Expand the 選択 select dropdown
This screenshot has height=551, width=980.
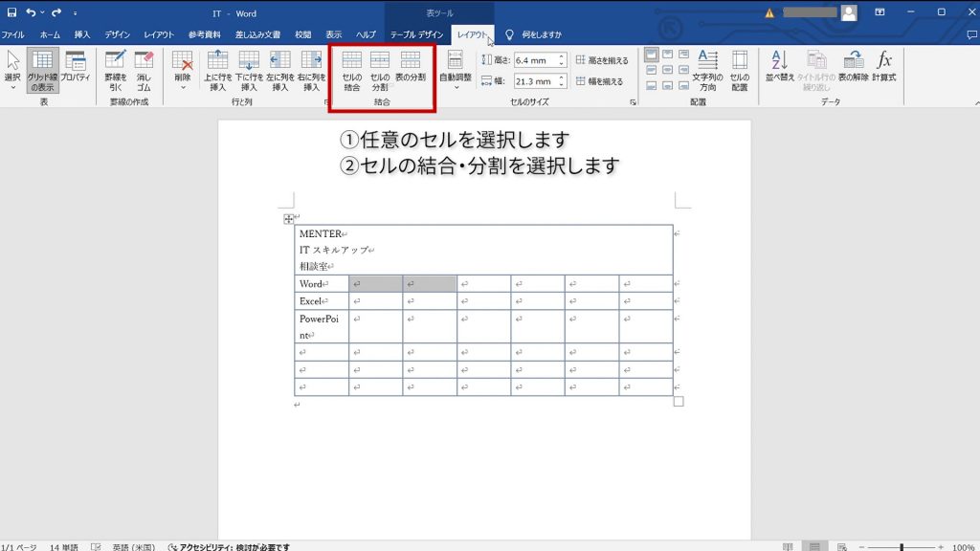point(12,71)
